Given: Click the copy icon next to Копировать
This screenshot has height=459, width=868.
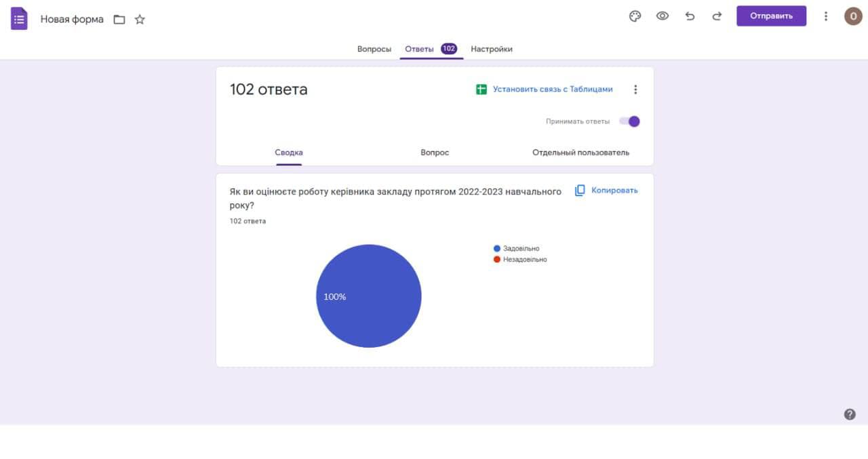Looking at the screenshot, I should click(x=580, y=191).
